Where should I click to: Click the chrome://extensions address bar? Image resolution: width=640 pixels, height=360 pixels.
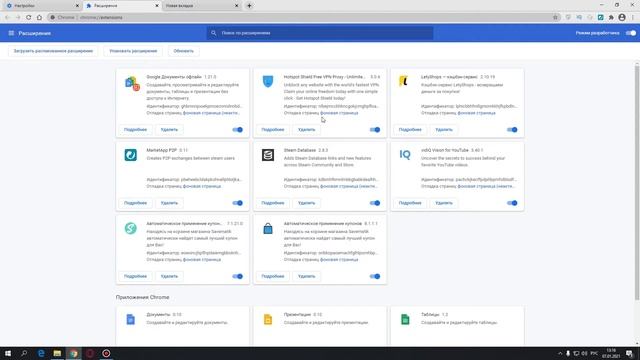[304, 18]
